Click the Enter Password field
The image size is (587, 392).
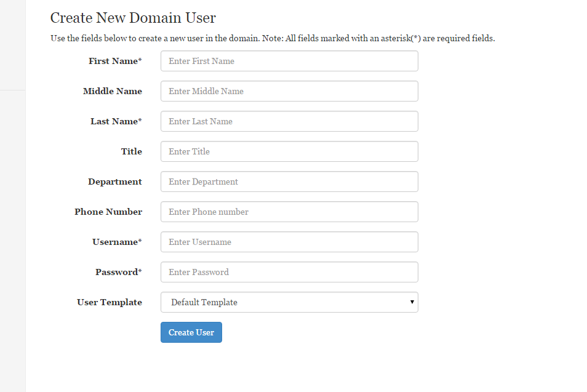(289, 272)
